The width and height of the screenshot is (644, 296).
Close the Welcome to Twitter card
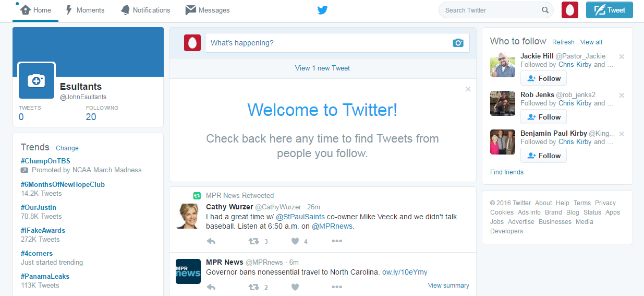pos(468,89)
